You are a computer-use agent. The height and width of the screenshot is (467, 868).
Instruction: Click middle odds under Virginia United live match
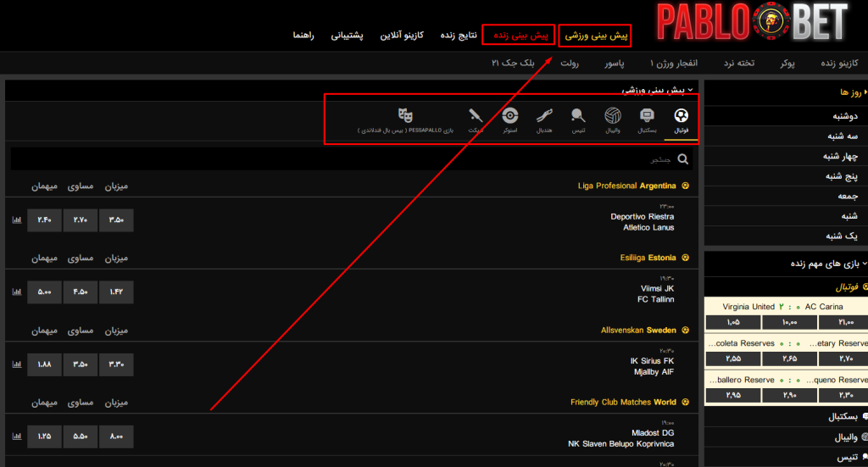789,322
